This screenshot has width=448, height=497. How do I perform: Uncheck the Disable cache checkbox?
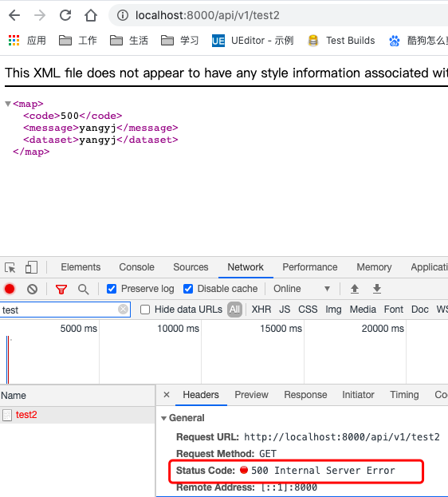point(188,289)
